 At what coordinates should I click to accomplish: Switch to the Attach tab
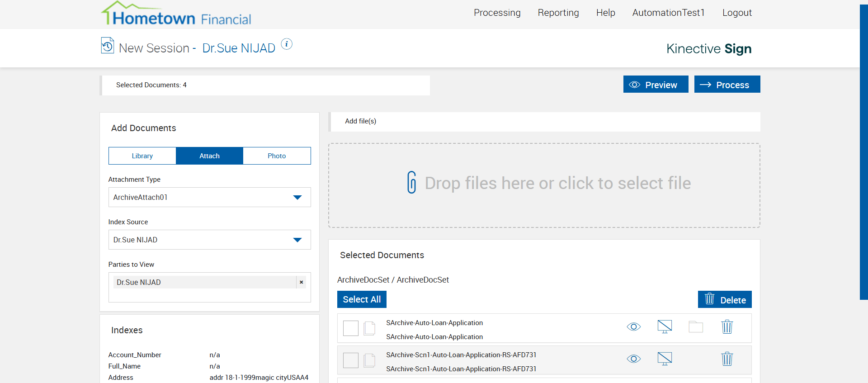pos(210,156)
